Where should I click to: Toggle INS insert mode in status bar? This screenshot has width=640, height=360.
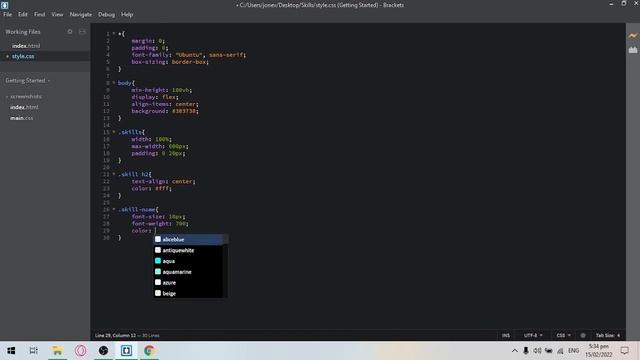(506, 336)
